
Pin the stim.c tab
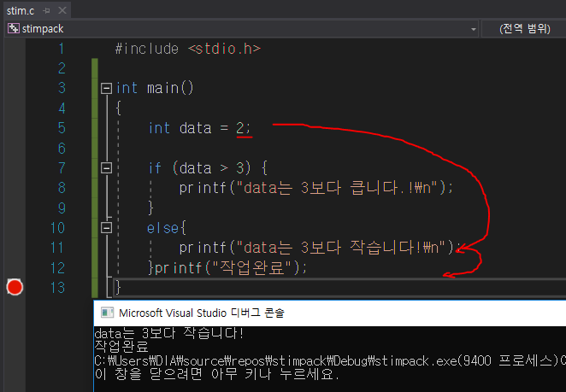pyautogui.click(x=46, y=11)
